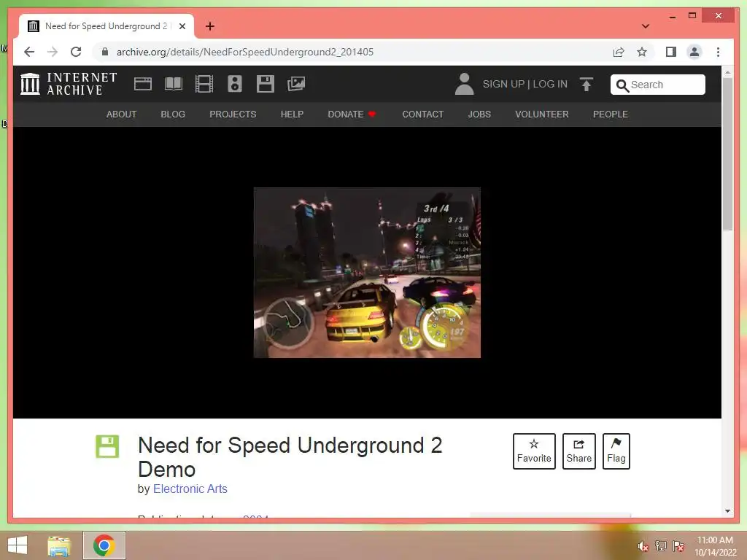Click the green software item-type icon
This screenshot has width=747, height=560.
click(107, 446)
